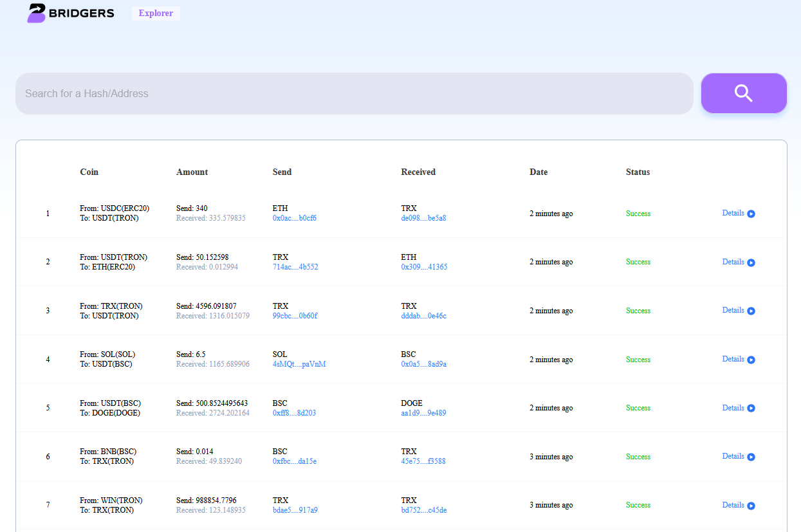Click the Details arrow icon for row 3
Screen dimensions: 801x532
[x=751, y=311]
